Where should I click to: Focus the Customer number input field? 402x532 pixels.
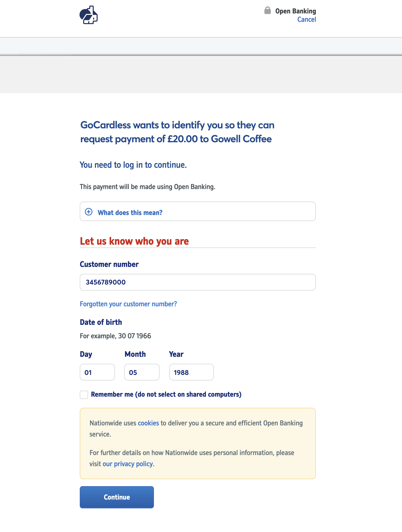197,282
